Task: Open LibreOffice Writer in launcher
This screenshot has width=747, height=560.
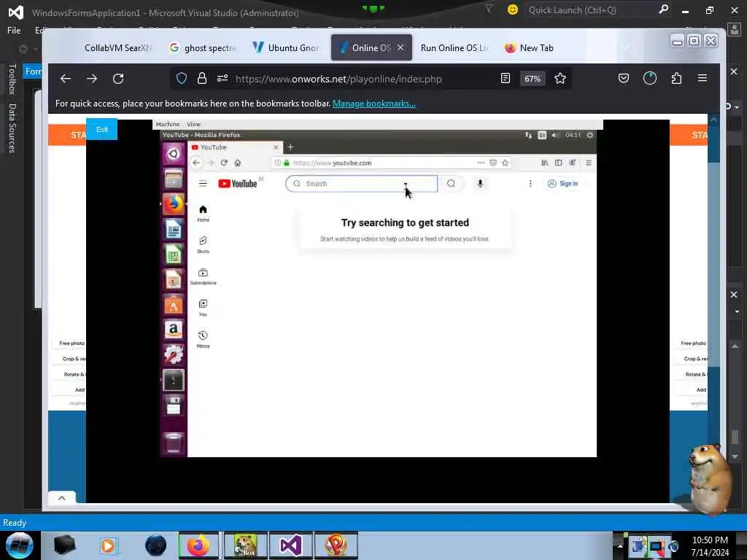Action: [174, 230]
